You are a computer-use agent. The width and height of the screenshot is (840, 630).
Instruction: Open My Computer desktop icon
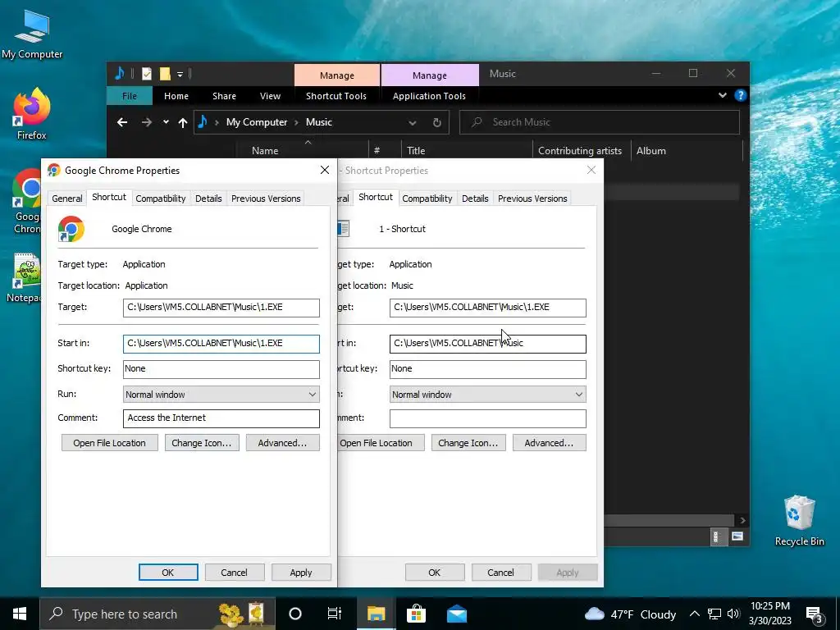[32, 34]
